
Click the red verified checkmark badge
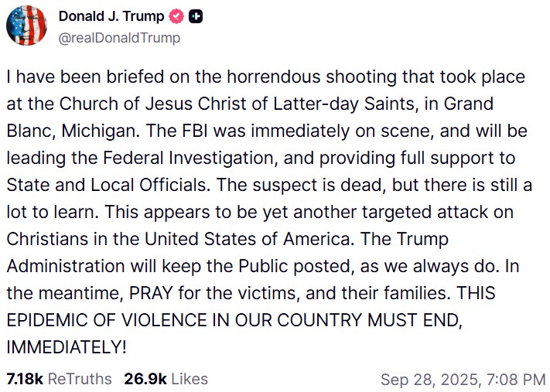point(176,16)
